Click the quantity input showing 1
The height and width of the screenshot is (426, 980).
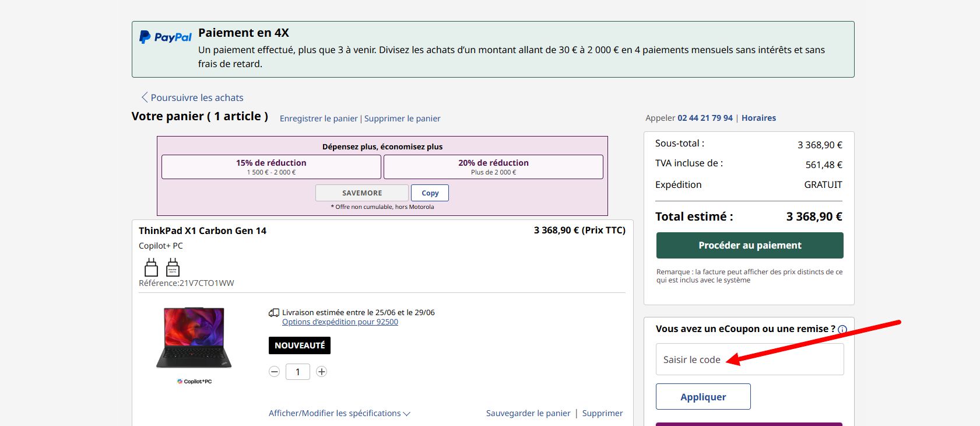pyautogui.click(x=298, y=372)
